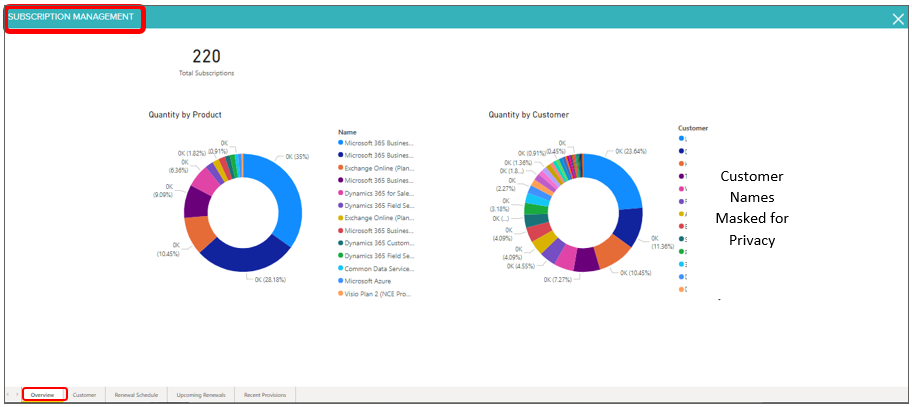Select orange-dot Exchange Online (Plan... legend entry
The width and height of the screenshot is (912, 407).
click(x=376, y=168)
